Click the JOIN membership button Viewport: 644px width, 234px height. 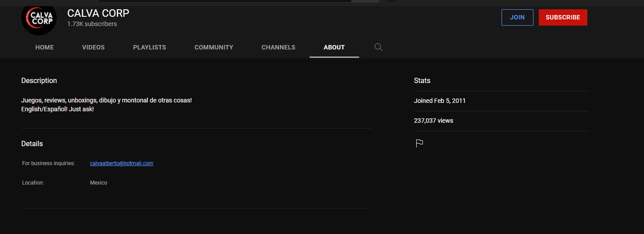click(517, 18)
